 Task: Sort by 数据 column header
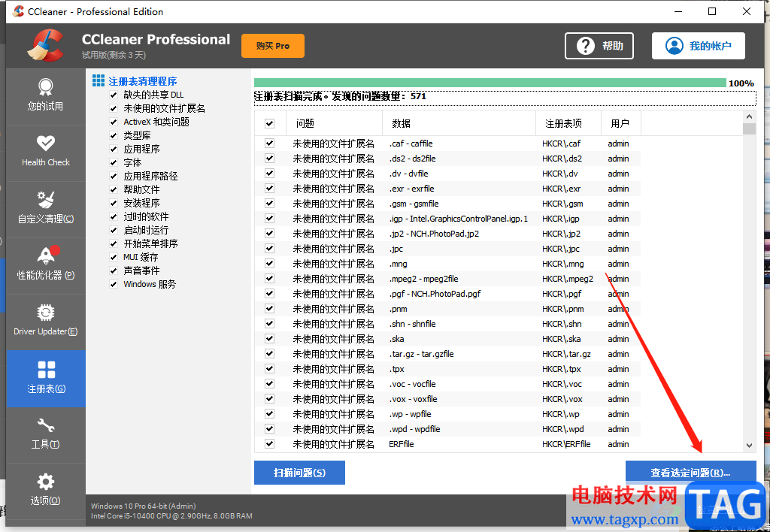[459, 123]
